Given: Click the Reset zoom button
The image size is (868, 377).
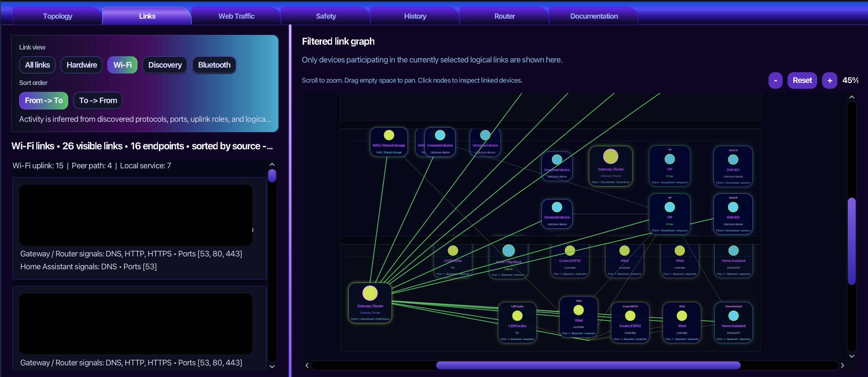Looking at the screenshot, I should 802,80.
